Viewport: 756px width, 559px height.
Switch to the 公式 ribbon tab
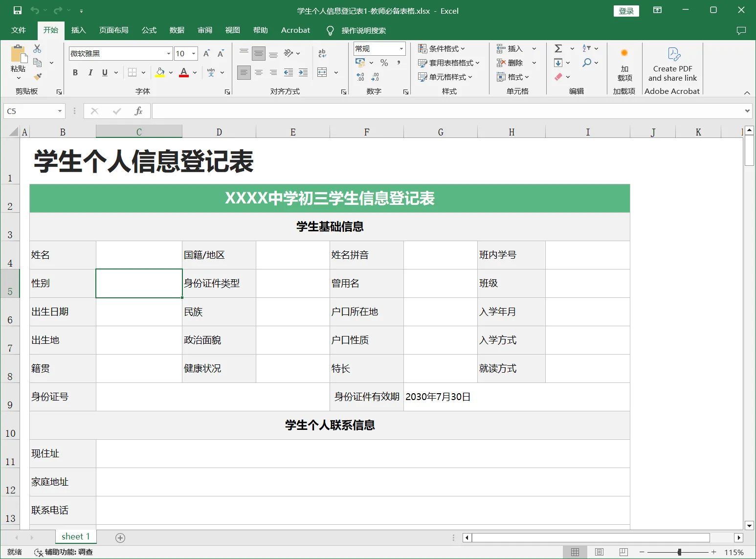click(x=149, y=30)
